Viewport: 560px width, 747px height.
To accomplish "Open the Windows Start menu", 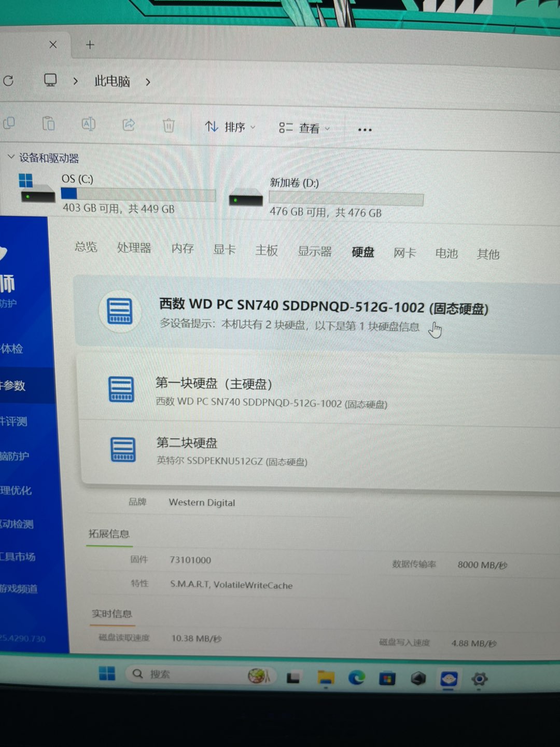I will pos(107,673).
